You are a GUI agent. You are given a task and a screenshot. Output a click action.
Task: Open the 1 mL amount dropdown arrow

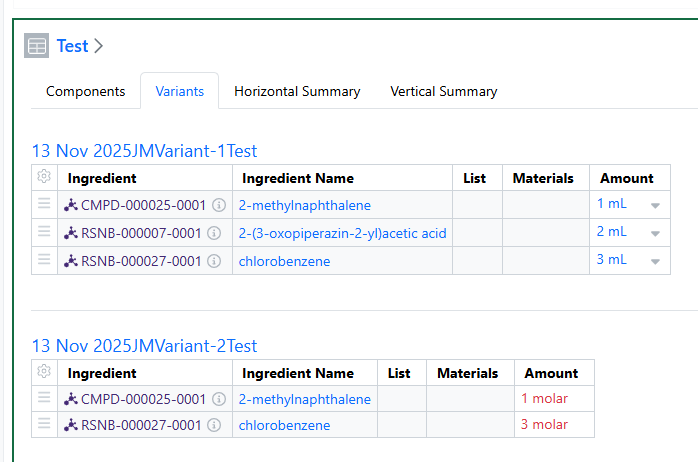(655, 206)
